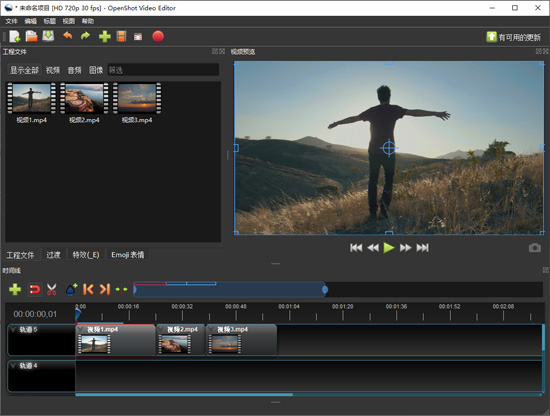Click the timeline zoom slider right handle

pos(325,289)
